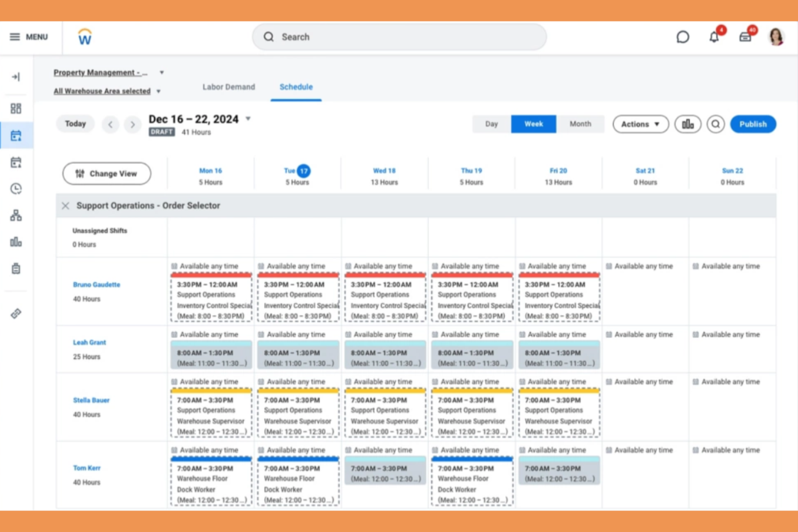Open Bruno Gaudette's profile link

click(96, 285)
